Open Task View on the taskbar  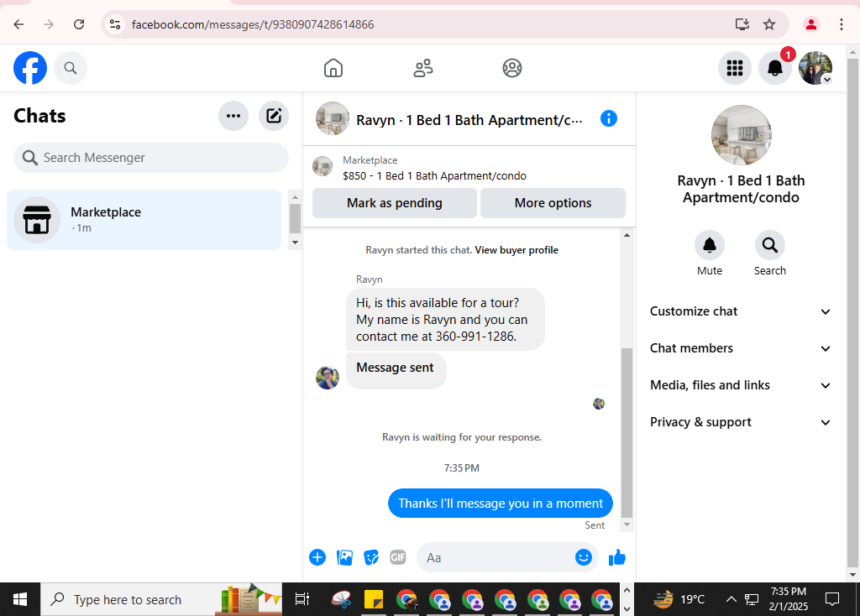coord(302,599)
